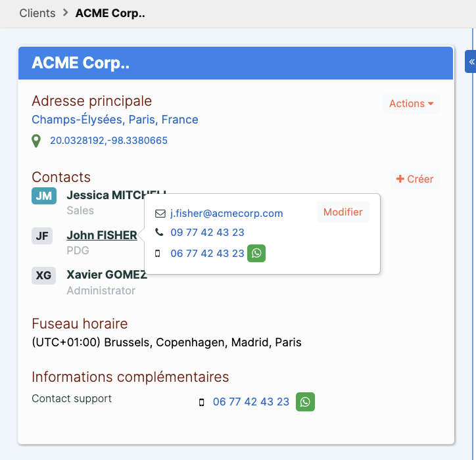Click the mobile icon next to Contact support number
This screenshot has width=476, height=460.
click(x=202, y=402)
